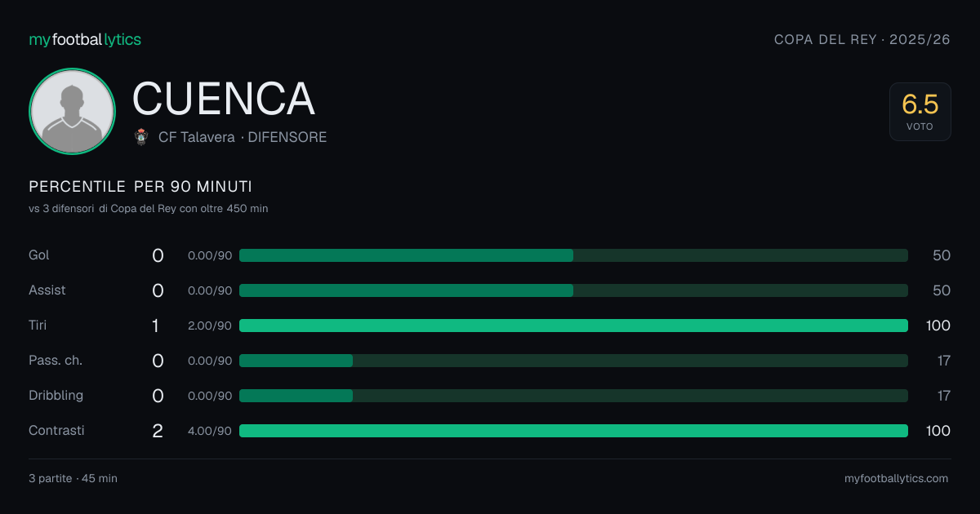Click the 4.00/90 Contrasti rate value
Screen dimensions: 980x514
[210, 431]
